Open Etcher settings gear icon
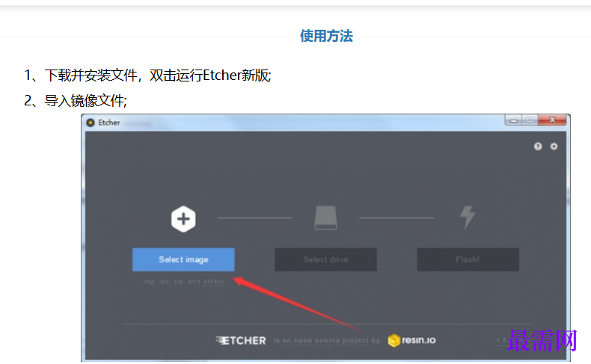The width and height of the screenshot is (591, 364). tap(554, 146)
